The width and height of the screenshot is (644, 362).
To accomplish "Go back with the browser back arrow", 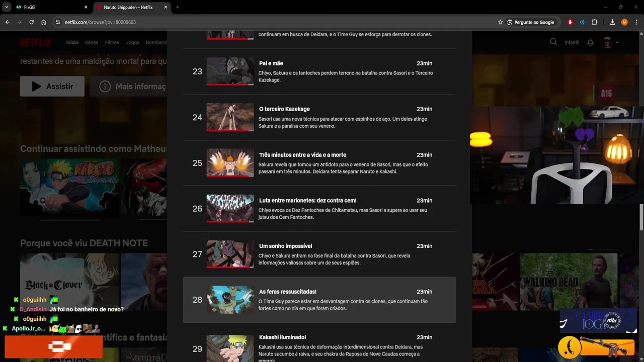I will click(7, 22).
